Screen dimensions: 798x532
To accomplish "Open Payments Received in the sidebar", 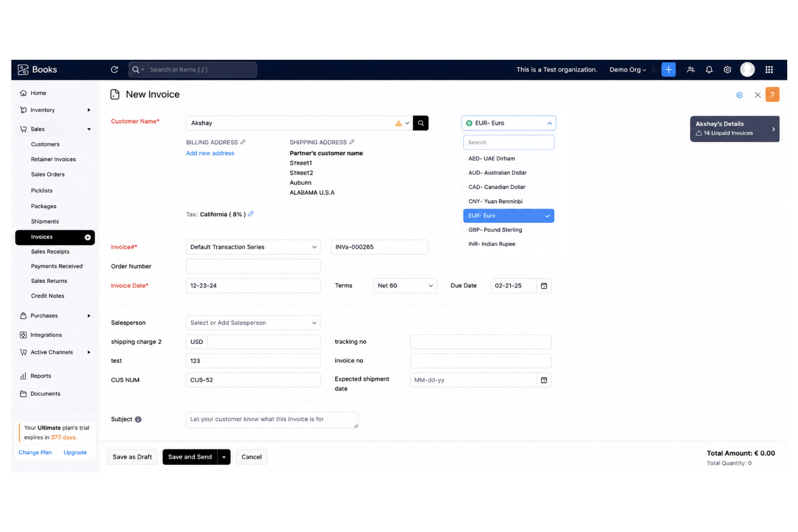I will pyautogui.click(x=57, y=266).
